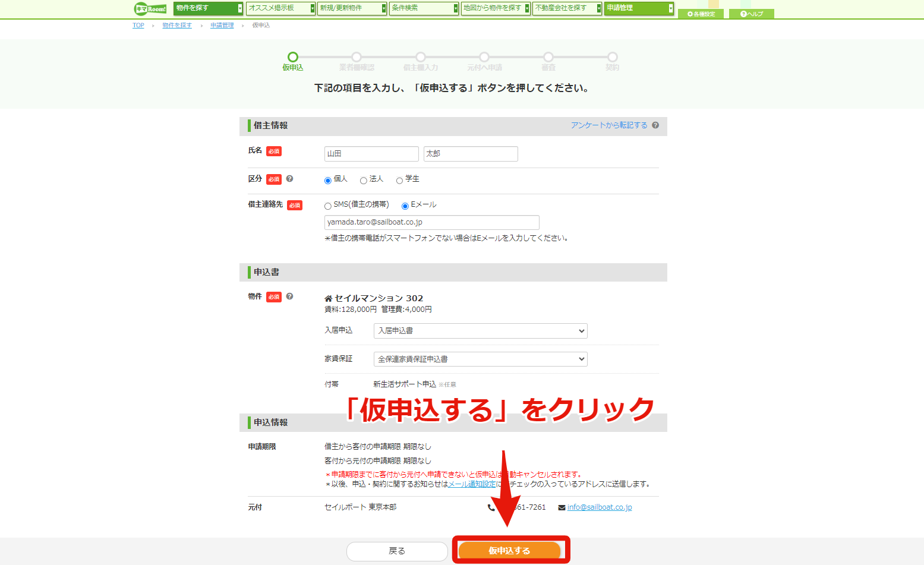Focus the email address input field
Viewport: 924px width, 565px height.
432,222
